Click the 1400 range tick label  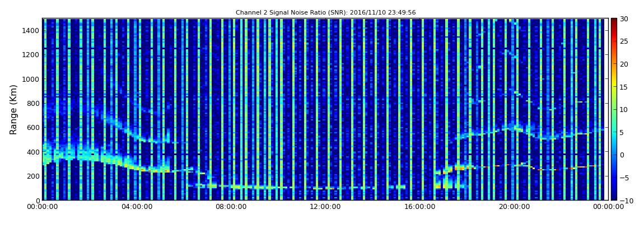coord(31,30)
